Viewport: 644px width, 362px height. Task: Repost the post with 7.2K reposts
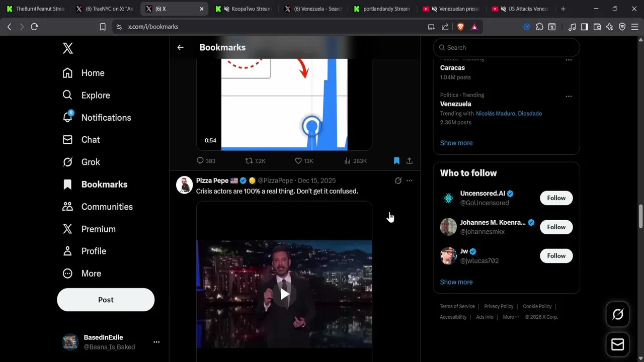(255, 161)
